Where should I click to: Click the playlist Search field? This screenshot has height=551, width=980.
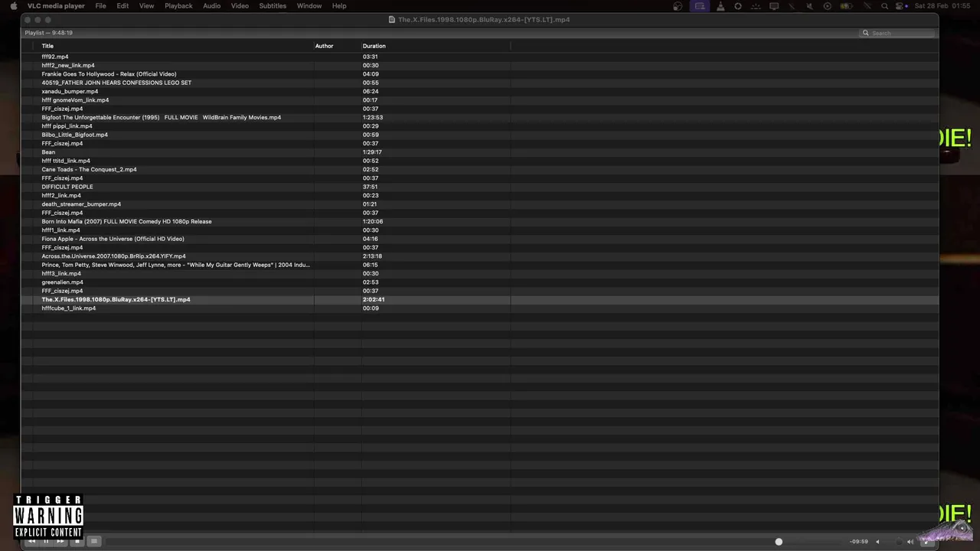click(897, 33)
